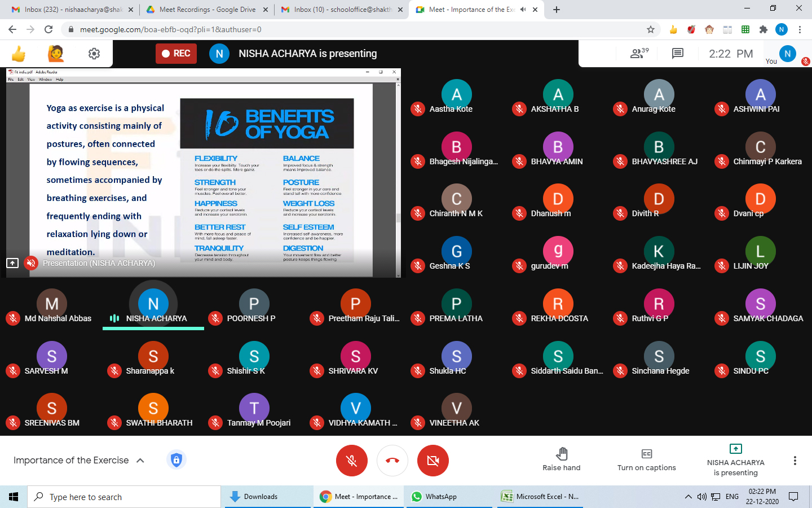812x508 pixels.
Task: Turn on captions
Action: click(646, 460)
